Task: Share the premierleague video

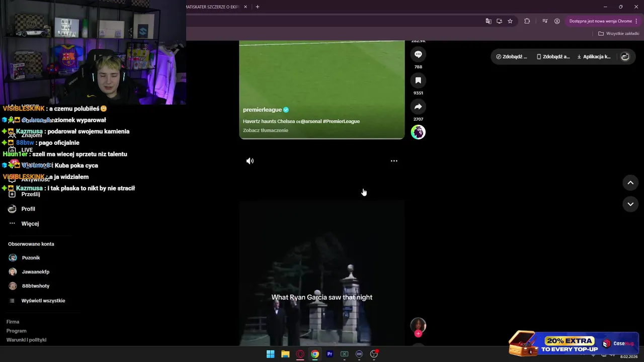Action: (418, 107)
